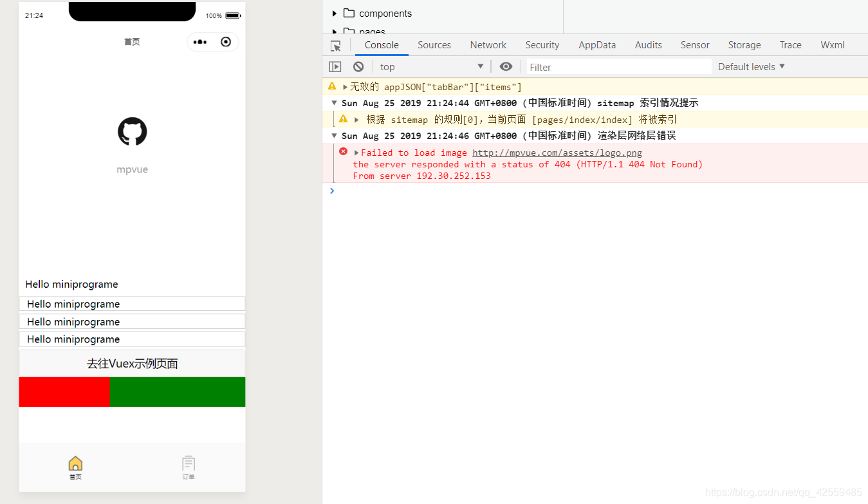Open the mini program three-dots menu

coord(200,42)
